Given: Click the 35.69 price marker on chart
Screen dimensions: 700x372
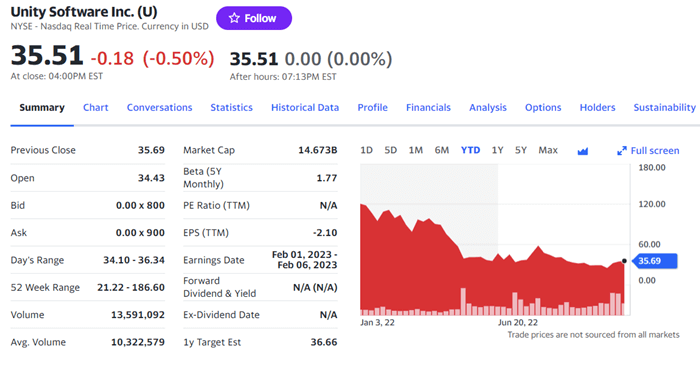Looking at the screenshot, I should (x=655, y=261).
